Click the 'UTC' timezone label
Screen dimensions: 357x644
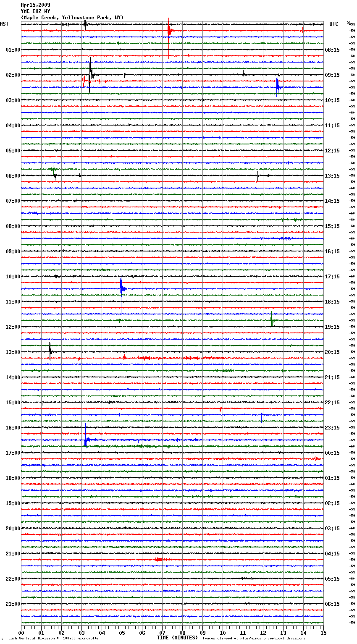pyautogui.click(x=333, y=24)
